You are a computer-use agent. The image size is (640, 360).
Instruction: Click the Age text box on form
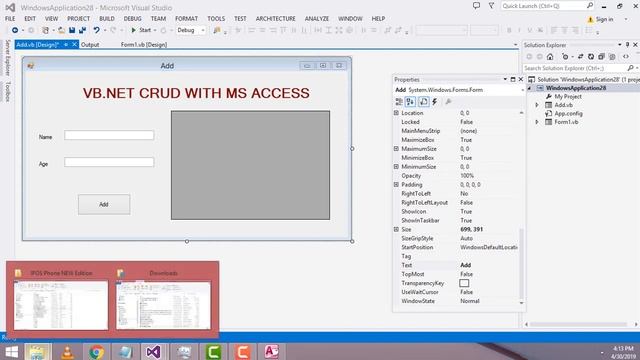[109, 162]
